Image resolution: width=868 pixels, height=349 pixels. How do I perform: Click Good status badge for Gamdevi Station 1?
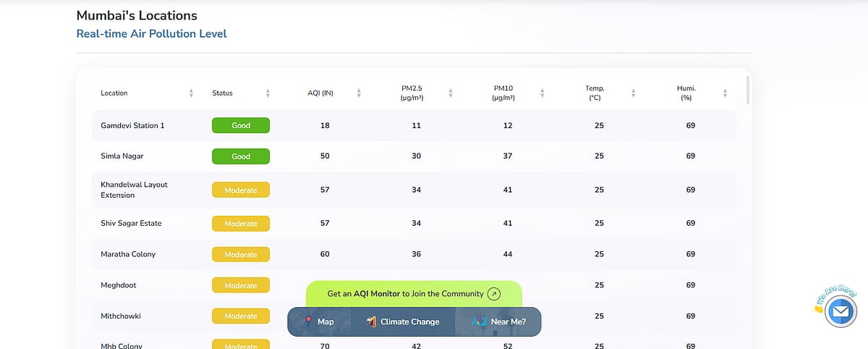241,125
